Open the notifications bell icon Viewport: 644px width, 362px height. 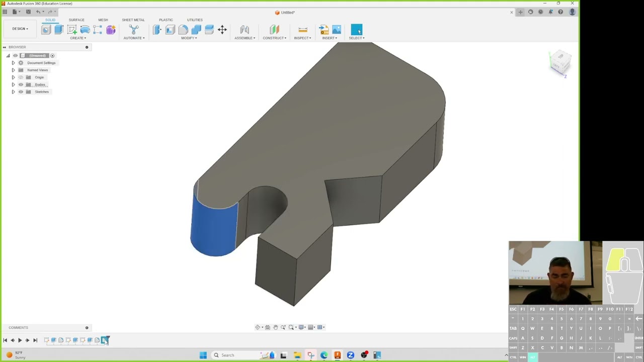point(550,12)
